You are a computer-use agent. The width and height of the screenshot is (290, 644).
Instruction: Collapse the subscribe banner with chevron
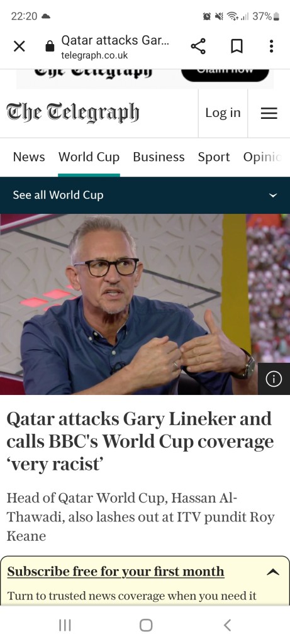click(273, 572)
